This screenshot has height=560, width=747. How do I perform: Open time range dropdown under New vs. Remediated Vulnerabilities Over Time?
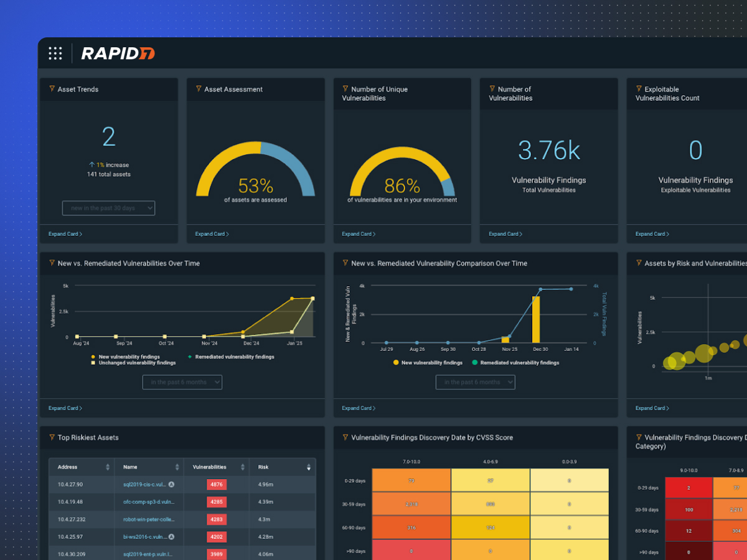182,382
